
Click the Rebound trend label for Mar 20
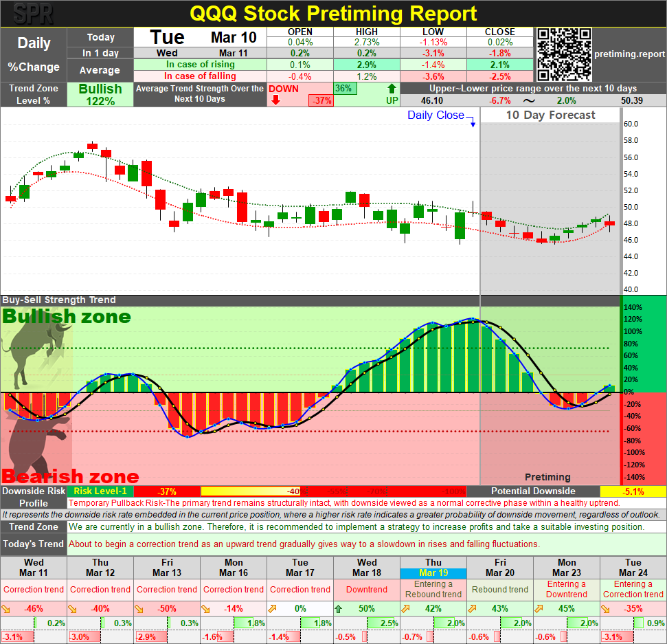coord(500,590)
